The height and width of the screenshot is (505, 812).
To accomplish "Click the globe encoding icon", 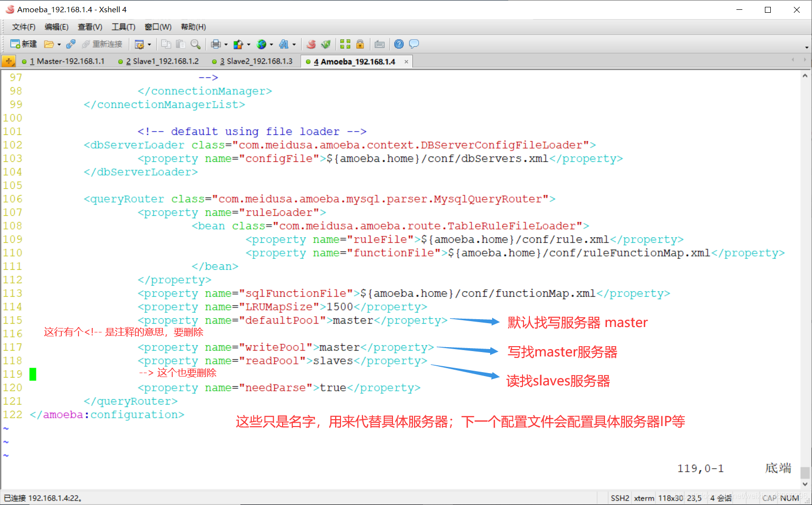I will 262,44.
